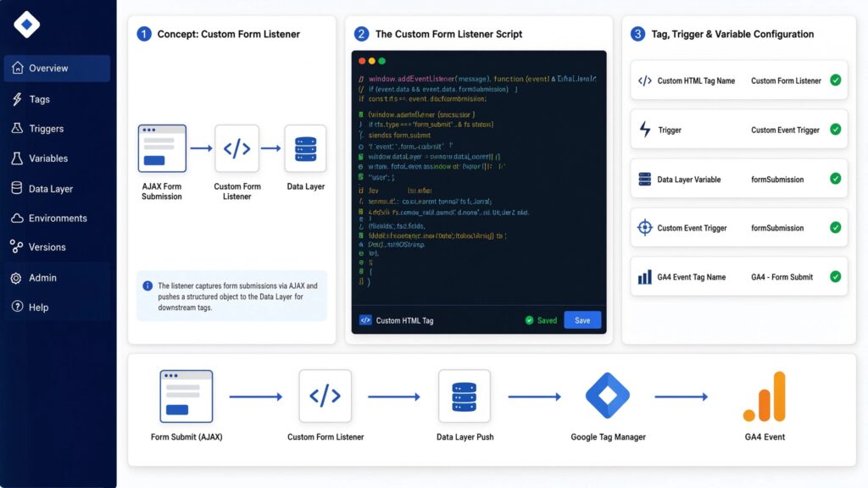Click the Overview home icon
This screenshot has height=488, width=868.
pos(17,68)
